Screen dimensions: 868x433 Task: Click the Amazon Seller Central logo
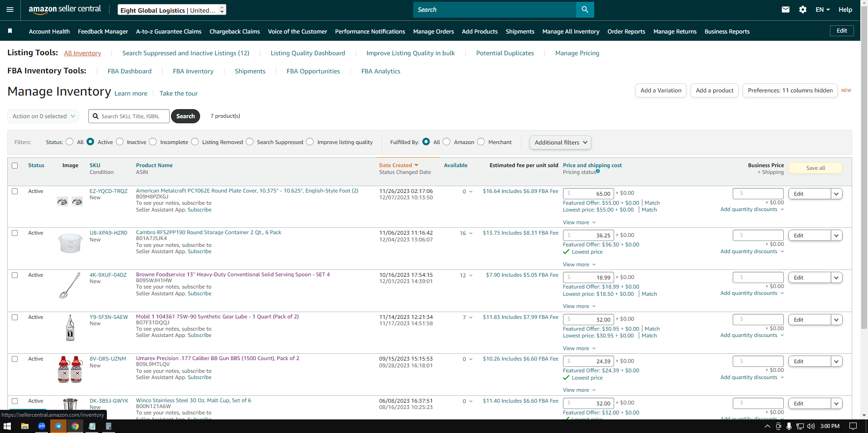65,10
